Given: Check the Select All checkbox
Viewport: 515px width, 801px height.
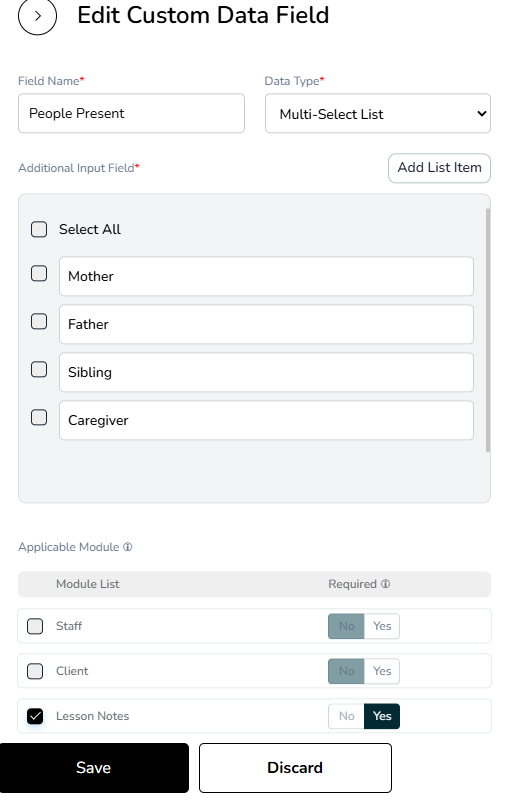Looking at the screenshot, I should click(39, 229).
